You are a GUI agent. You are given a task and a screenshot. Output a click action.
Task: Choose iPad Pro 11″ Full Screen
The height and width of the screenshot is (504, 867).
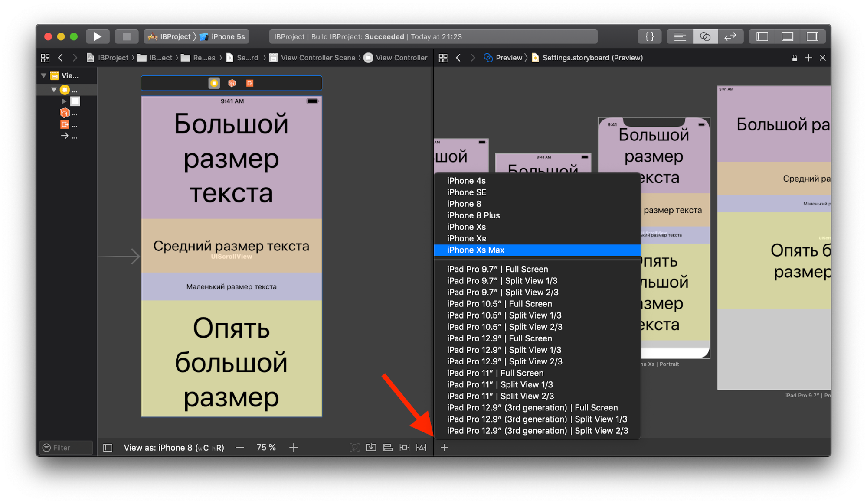[495, 373]
